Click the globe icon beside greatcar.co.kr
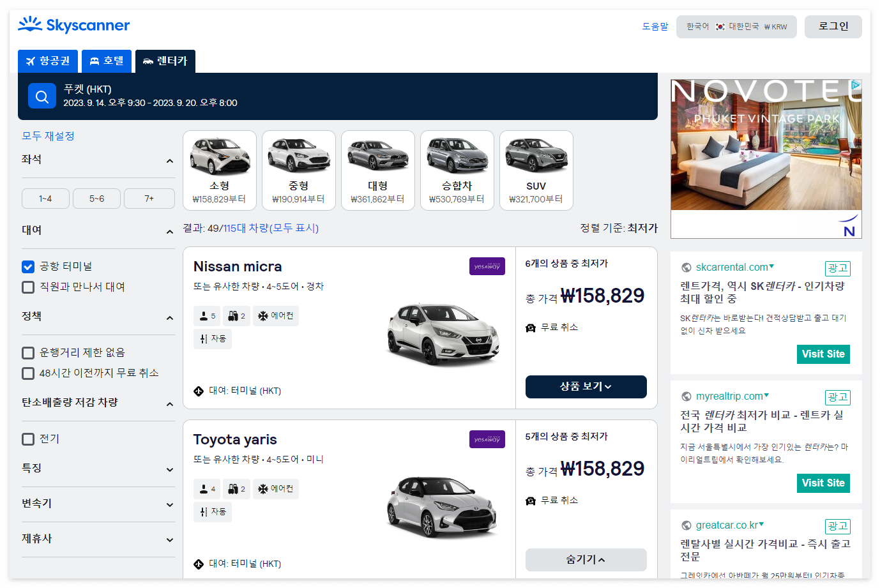The width and height of the screenshot is (880, 588). [687, 525]
